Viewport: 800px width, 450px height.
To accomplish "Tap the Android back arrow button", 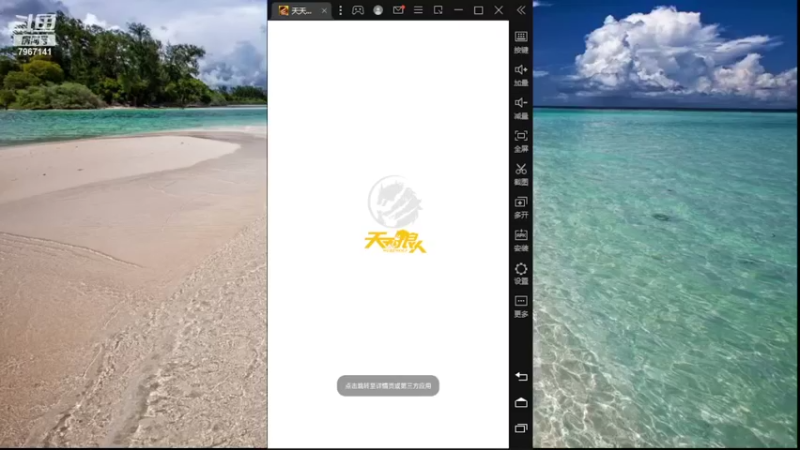I will 521,377.
